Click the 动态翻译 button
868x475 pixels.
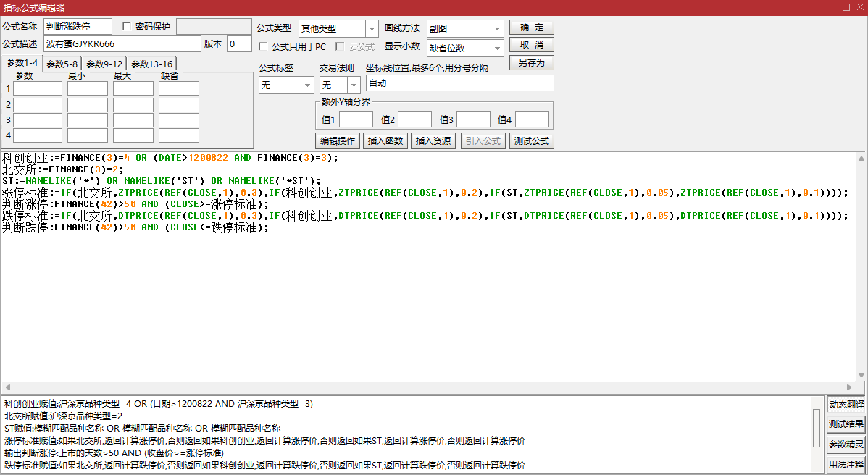click(846, 404)
